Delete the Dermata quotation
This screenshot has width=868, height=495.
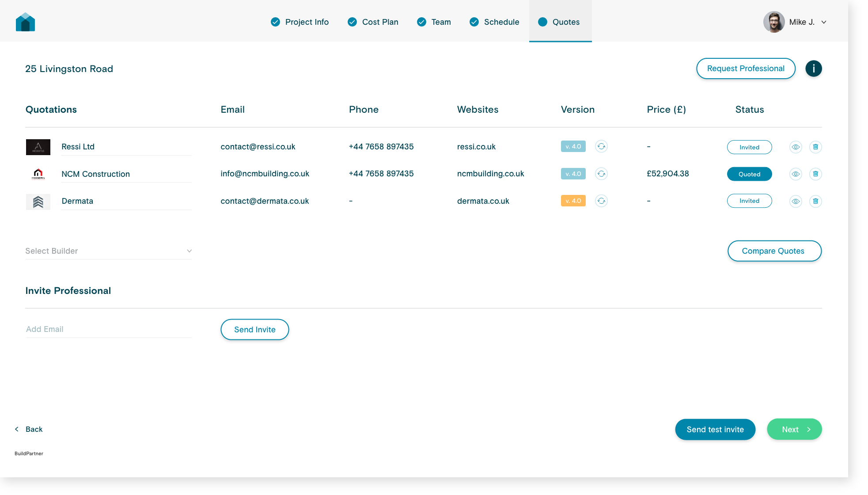815,202
